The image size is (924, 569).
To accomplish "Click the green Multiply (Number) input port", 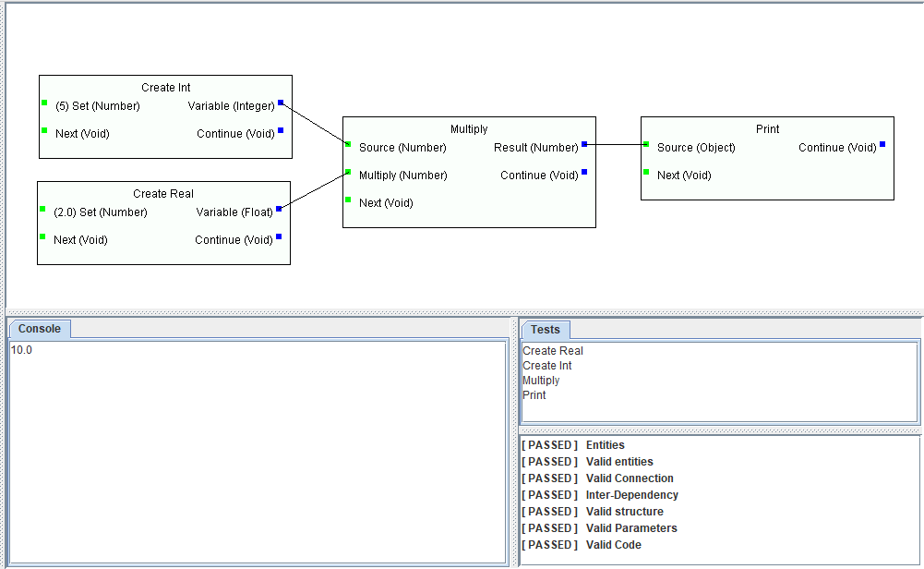I will click(348, 172).
